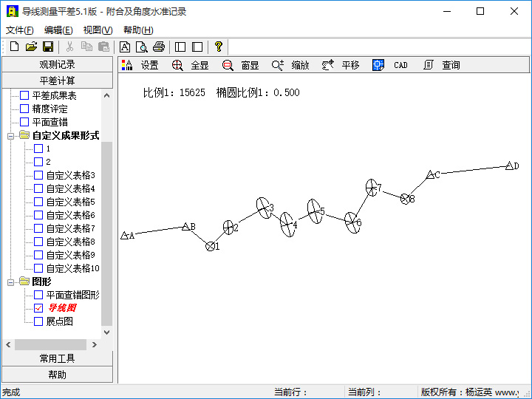Open a file with the folder icon
This screenshot has width=532, height=399.
[31, 47]
